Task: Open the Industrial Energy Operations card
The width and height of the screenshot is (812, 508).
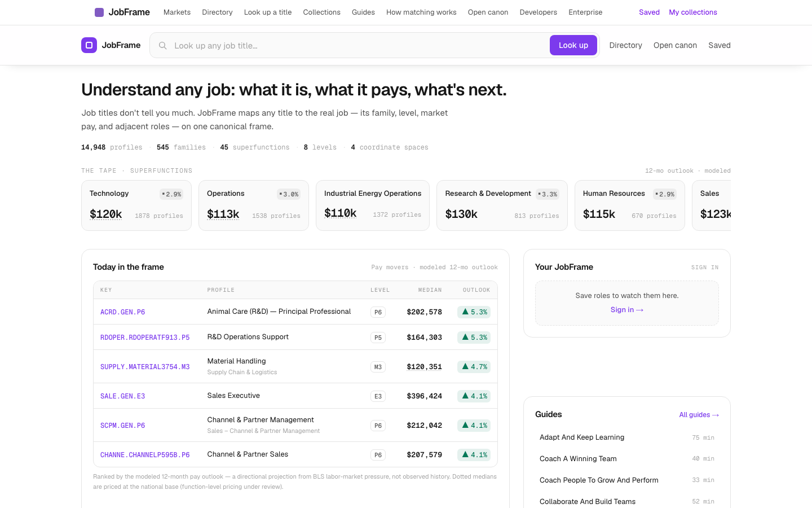Action: [x=373, y=205]
